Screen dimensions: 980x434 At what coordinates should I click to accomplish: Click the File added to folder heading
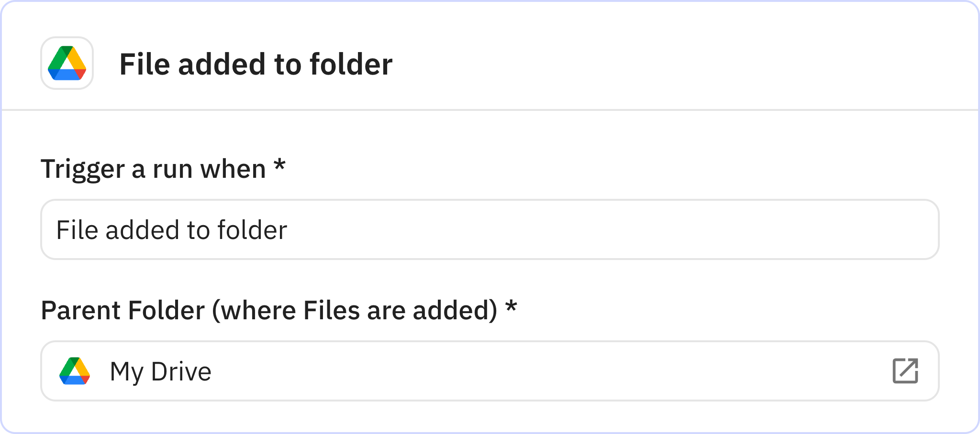(256, 63)
